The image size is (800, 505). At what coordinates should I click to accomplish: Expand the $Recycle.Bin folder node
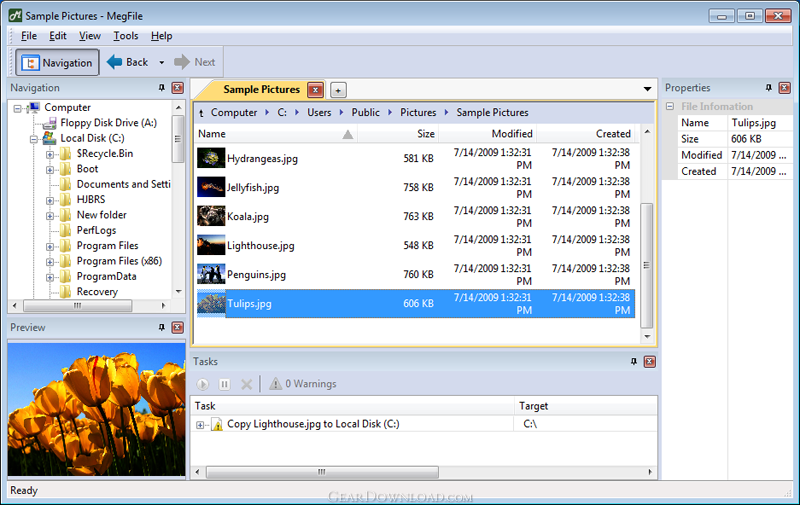click(50, 154)
